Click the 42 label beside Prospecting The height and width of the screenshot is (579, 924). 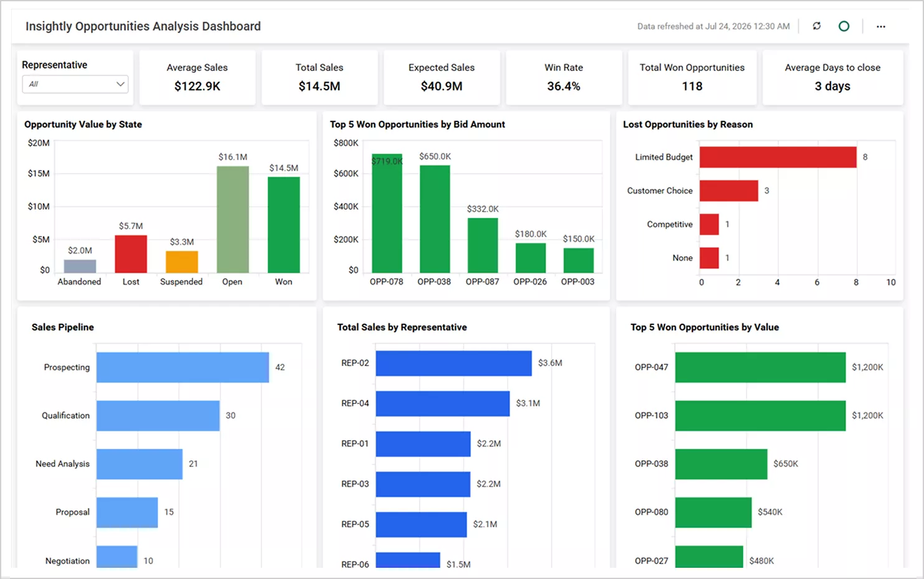[x=280, y=367]
